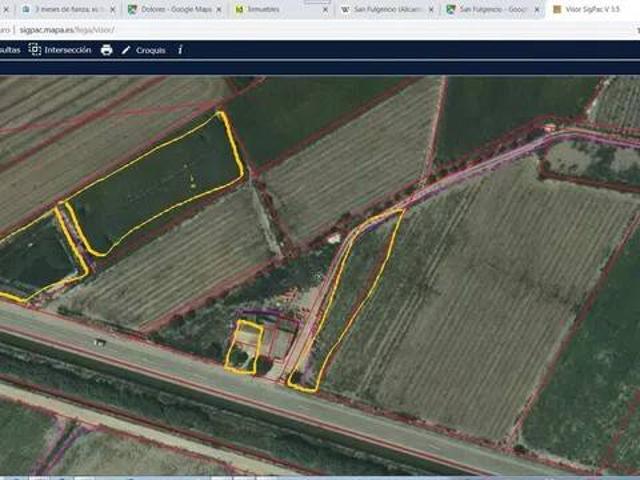Click the printer icon to print the map

point(107,50)
